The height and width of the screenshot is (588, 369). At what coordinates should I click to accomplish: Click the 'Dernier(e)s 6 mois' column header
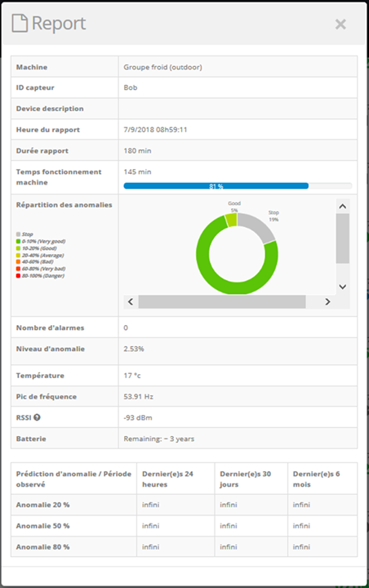pyautogui.click(x=316, y=479)
